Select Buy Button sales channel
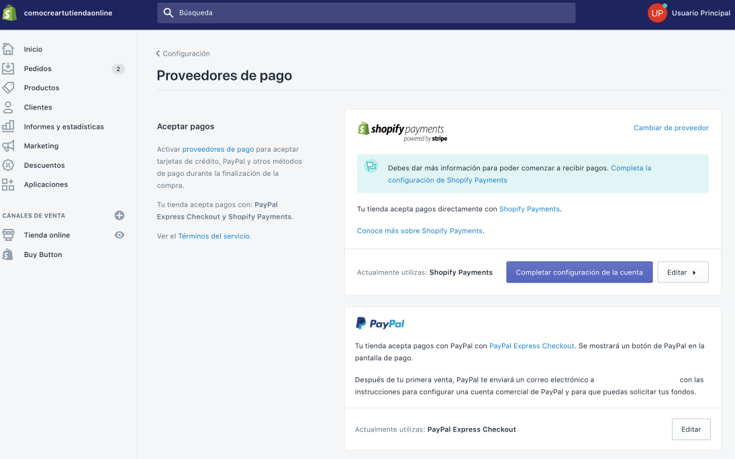 43,255
